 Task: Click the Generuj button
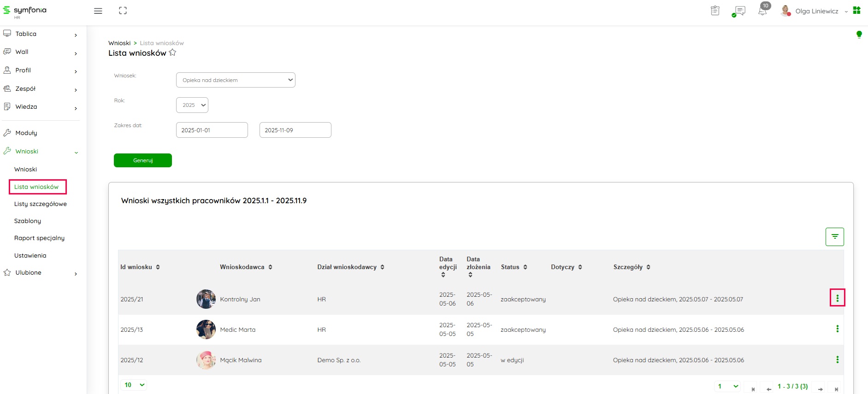click(143, 160)
